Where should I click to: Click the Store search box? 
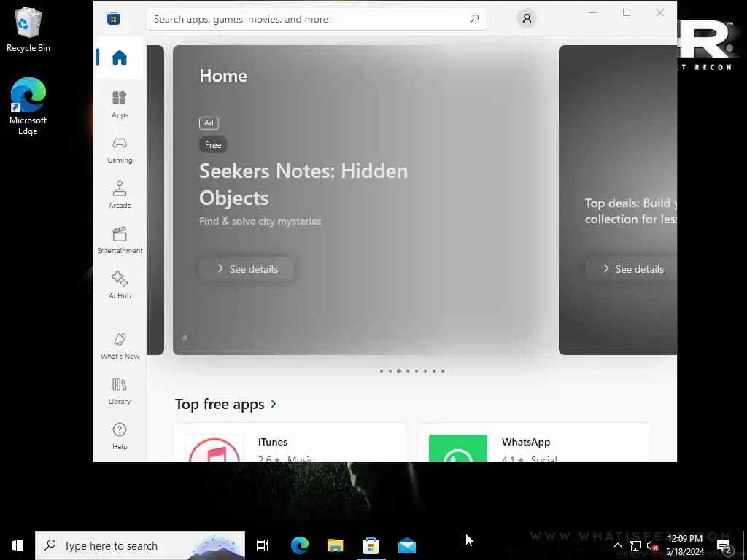(317, 19)
